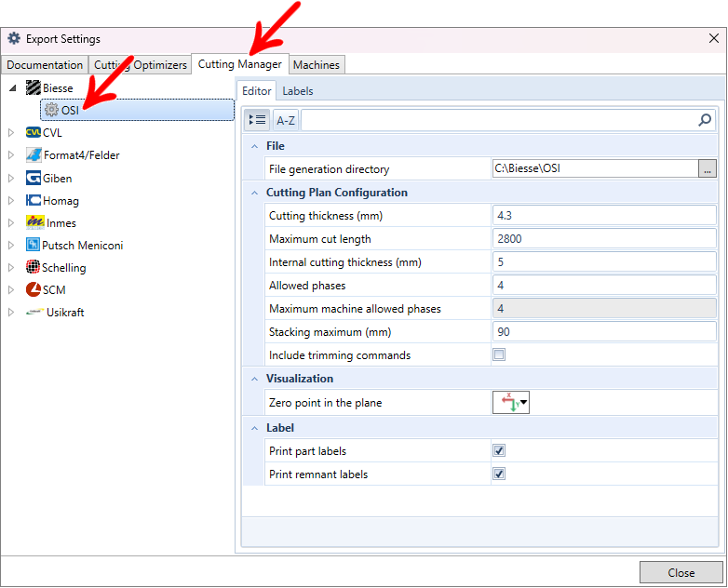Expand the Format4/Felder tree node
The image size is (728, 588).
11,155
